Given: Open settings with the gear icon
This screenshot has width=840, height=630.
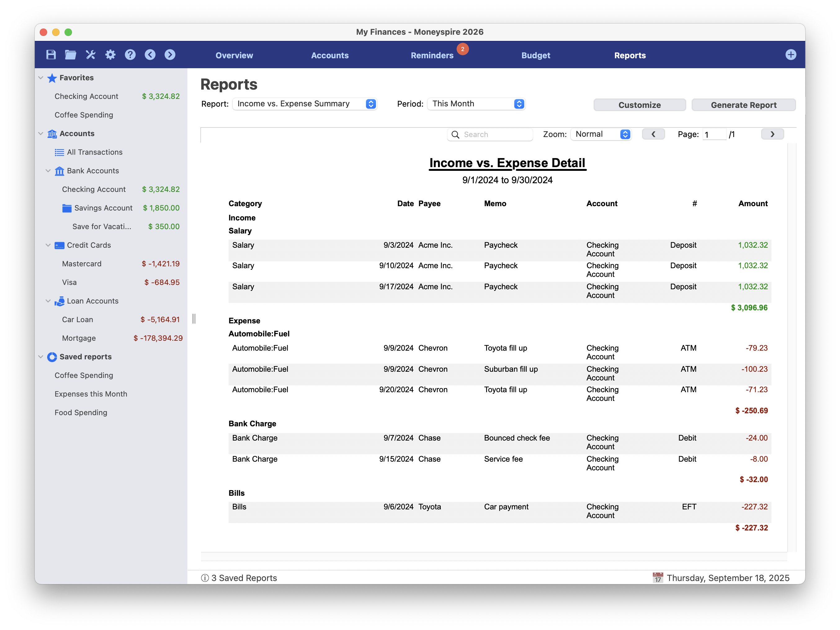Looking at the screenshot, I should click(110, 55).
